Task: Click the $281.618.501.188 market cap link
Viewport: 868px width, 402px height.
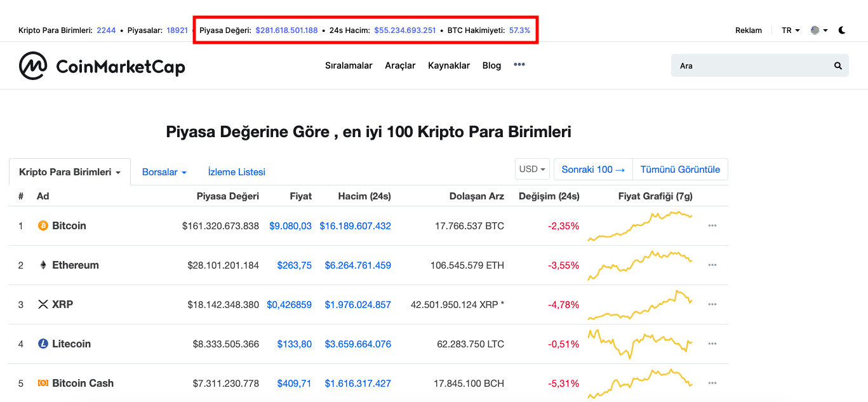Action: (x=286, y=30)
